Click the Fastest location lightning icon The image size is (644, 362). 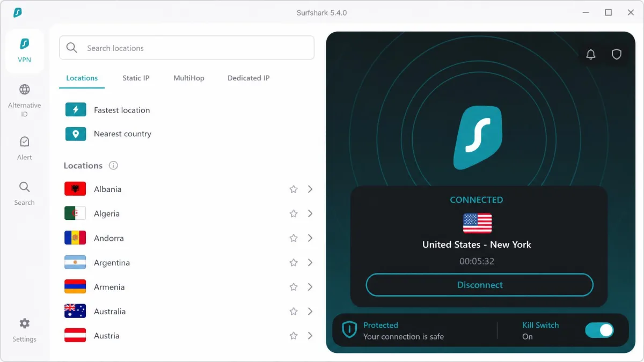76,110
